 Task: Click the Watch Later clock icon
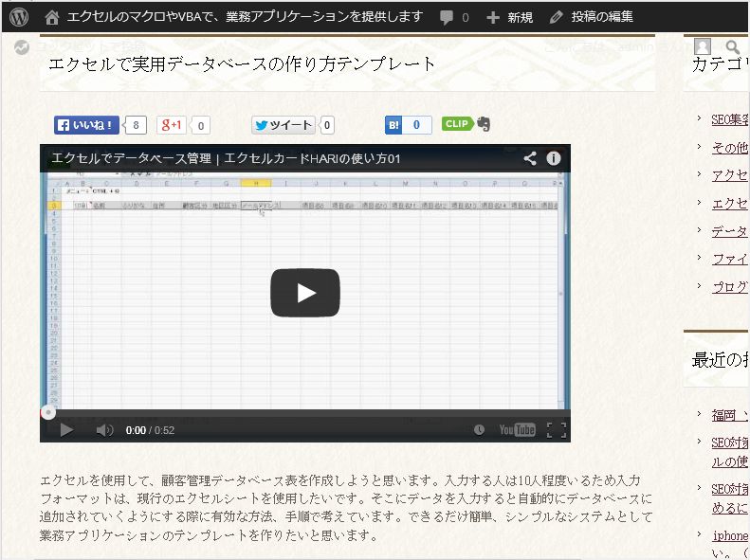tap(479, 430)
